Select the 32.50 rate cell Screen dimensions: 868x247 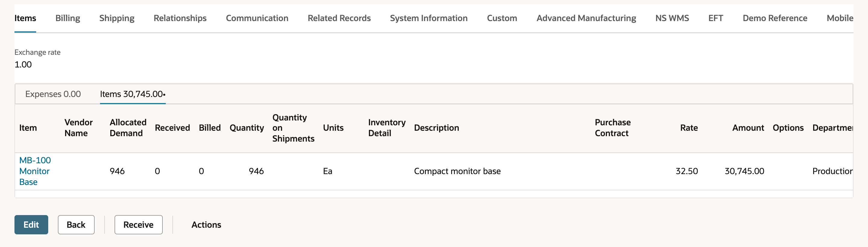coord(687,171)
